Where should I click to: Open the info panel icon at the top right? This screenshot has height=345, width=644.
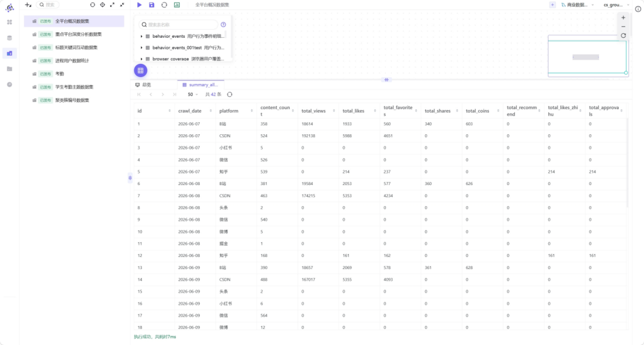pyautogui.click(x=638, y=9)
